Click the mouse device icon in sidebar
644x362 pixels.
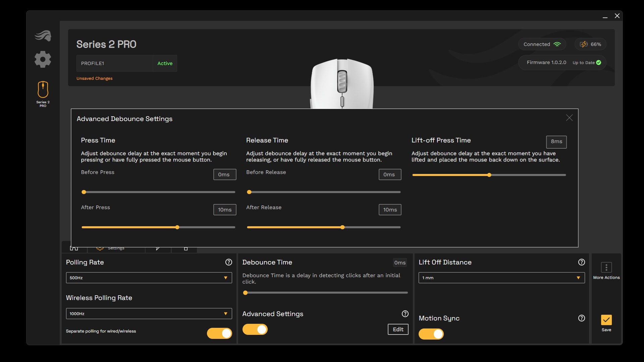pos(43,90)
